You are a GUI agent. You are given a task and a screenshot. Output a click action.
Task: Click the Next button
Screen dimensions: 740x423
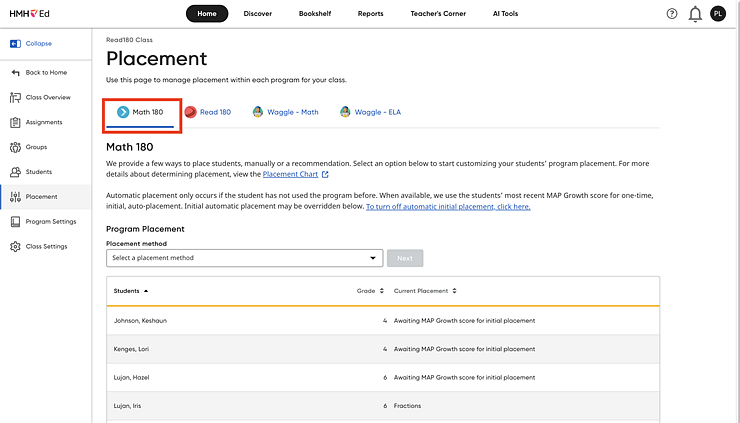405,258
